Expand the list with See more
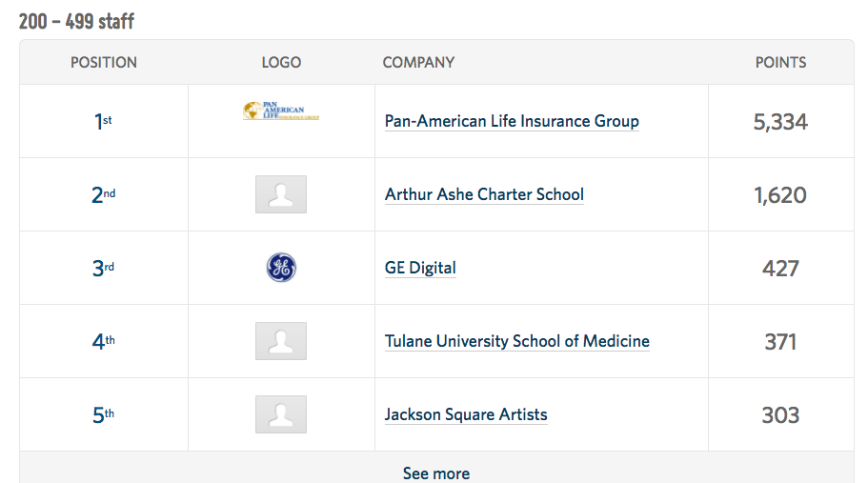 click(x=436, y=473)
